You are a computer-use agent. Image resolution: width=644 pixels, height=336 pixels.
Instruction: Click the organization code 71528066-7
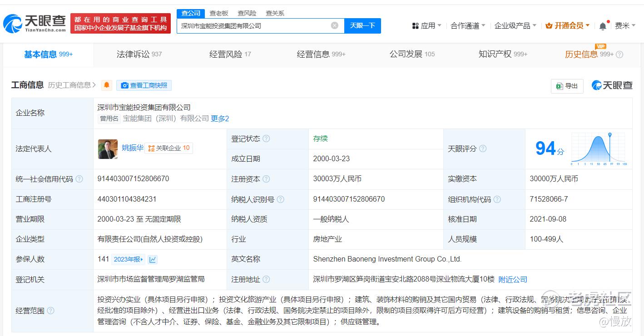tap(549, 199)
